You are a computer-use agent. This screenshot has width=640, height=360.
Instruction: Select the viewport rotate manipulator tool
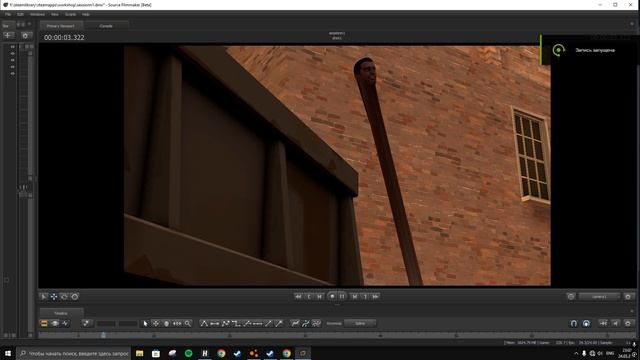(64, 297)
